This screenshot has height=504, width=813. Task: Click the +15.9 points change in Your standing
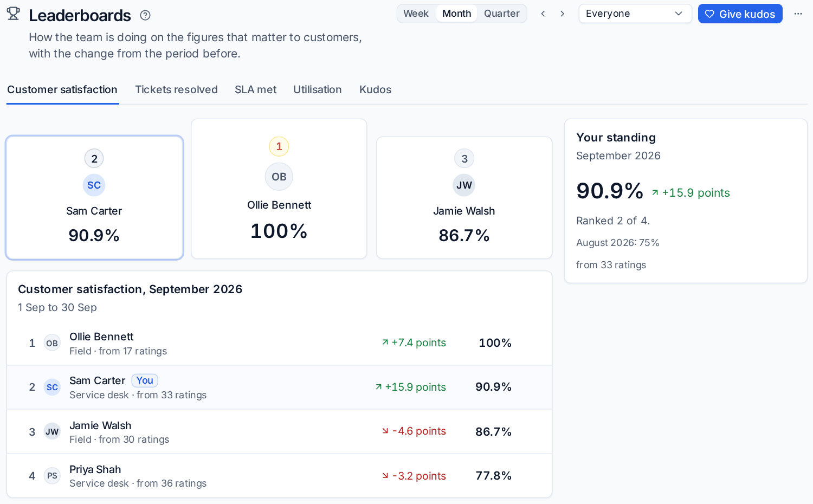point(691,193)
